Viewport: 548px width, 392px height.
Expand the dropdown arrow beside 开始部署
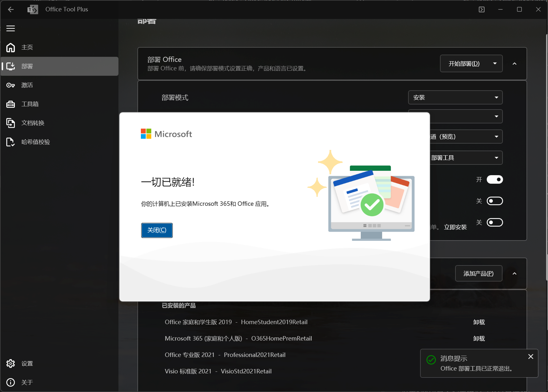495,63
